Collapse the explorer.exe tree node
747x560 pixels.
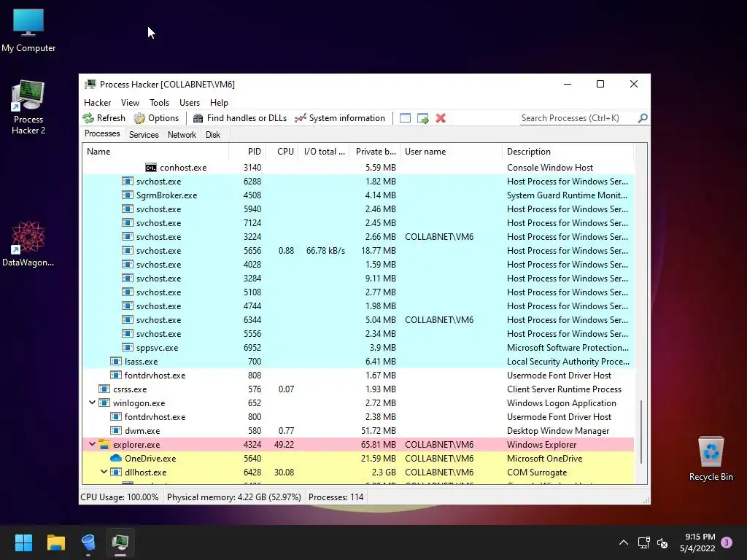pos(92,444)
